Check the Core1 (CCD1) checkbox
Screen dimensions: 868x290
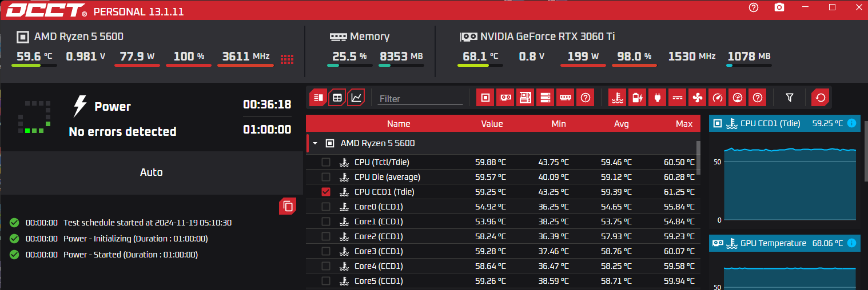coord(326,221)
